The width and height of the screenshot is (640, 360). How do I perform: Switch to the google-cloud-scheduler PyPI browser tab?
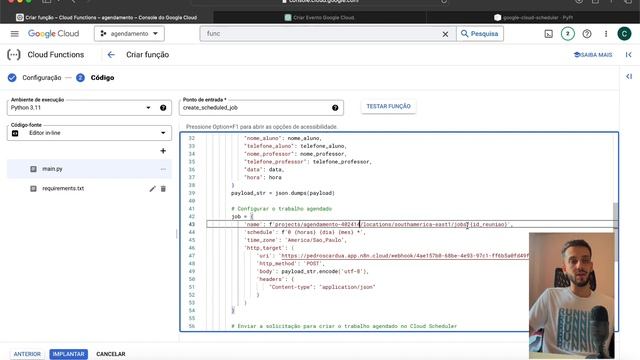(533, 18)
